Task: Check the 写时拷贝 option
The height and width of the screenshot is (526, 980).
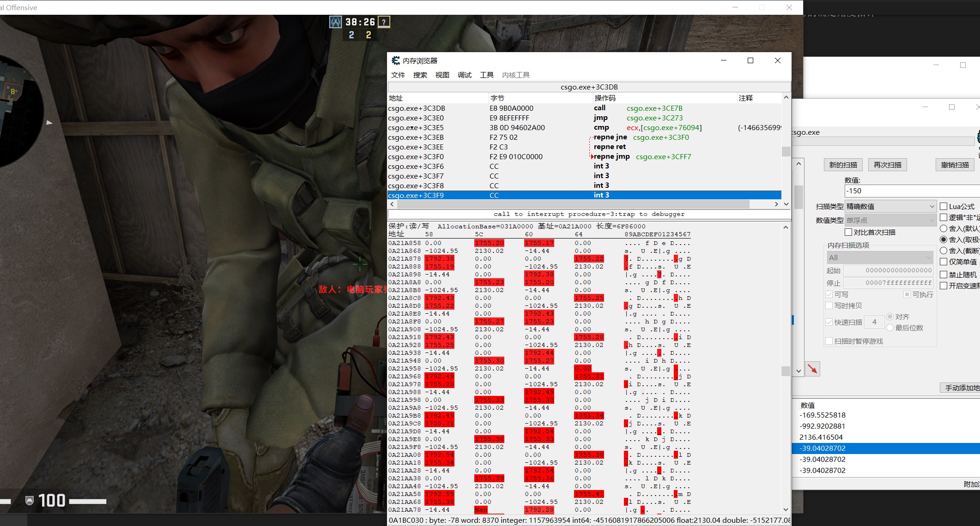Action: [x=829, y=305]
